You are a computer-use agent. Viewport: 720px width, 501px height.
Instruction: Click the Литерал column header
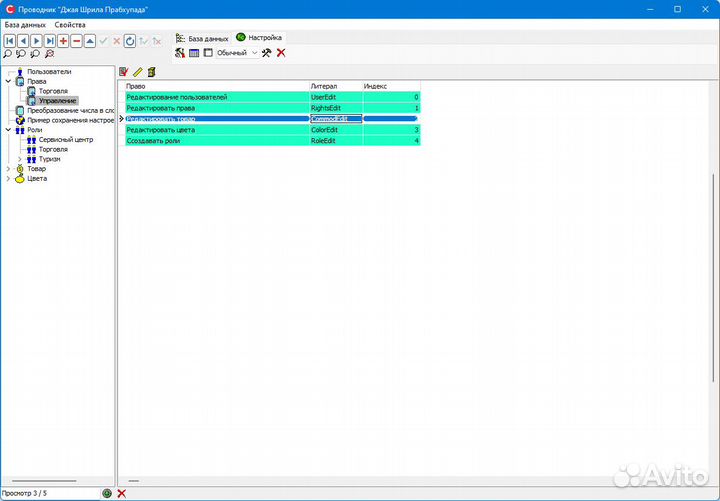(x=337, y=86)
